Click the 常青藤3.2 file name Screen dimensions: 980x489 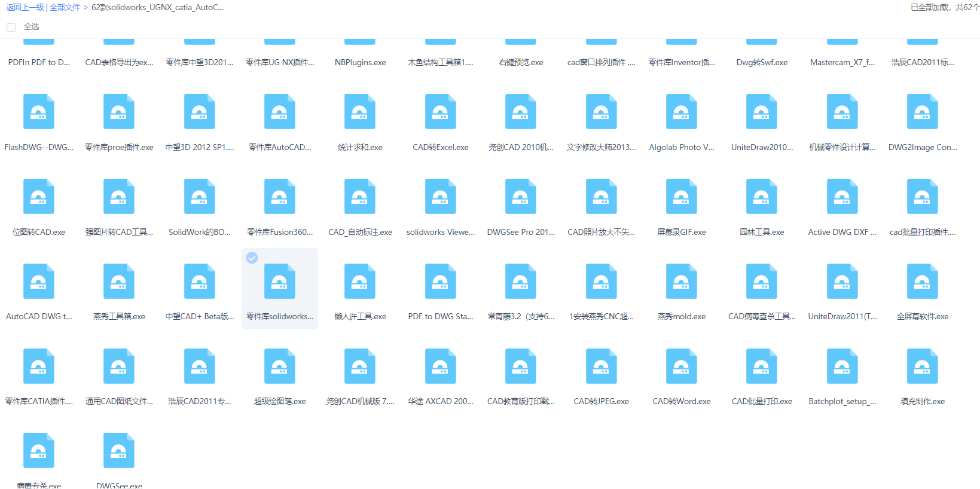521,316
